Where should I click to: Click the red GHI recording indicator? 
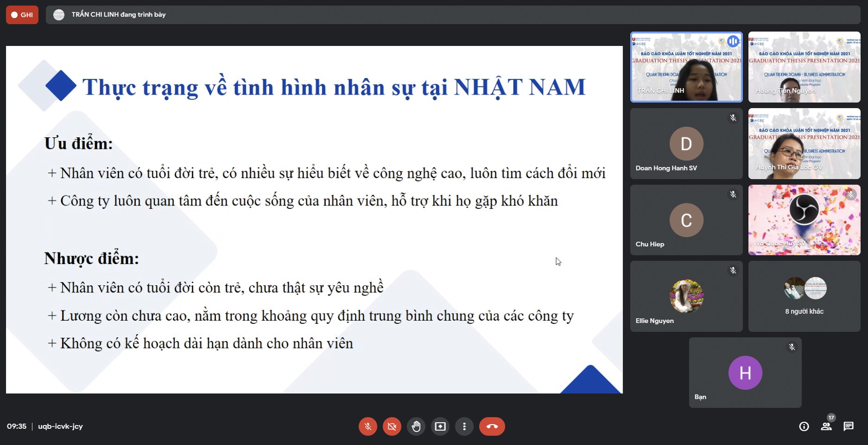pyautogui.click(x=22, y=15)
